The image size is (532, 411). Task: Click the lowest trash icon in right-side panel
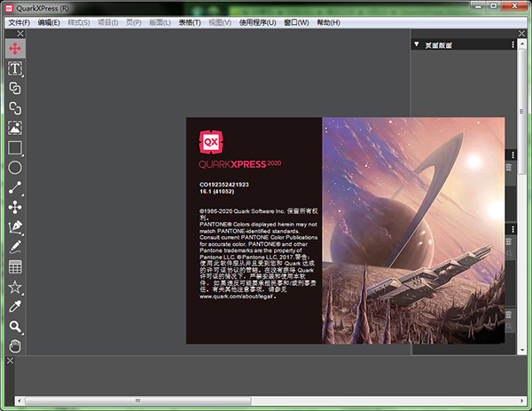pyautogui.click(x=509, y=314)
